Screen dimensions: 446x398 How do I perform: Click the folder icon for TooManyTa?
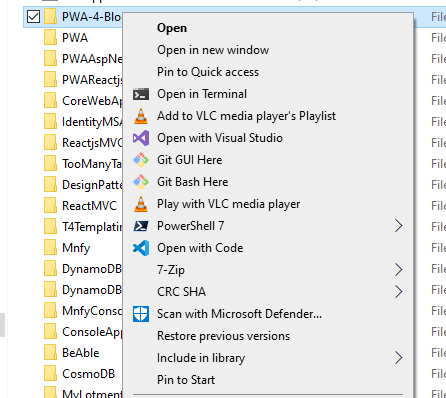coord(50,164)
